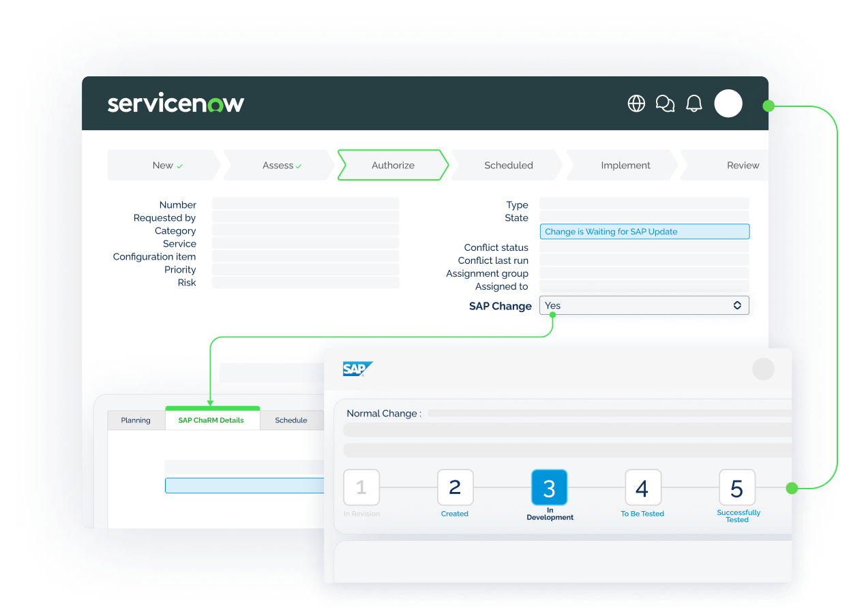Open the notifications bell icon
Viewport: 851px width, 616px height.
coord(694,104)
